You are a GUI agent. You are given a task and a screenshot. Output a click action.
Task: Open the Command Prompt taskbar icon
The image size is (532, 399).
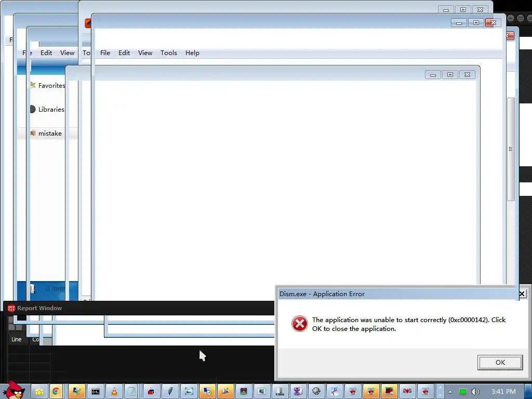96,392
